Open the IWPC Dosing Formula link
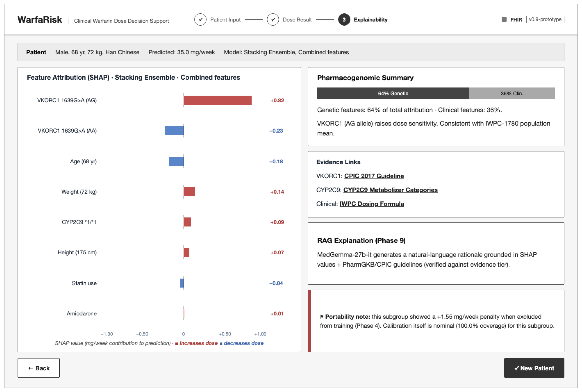Screen dimensions: 582x392 coord(372,204)
